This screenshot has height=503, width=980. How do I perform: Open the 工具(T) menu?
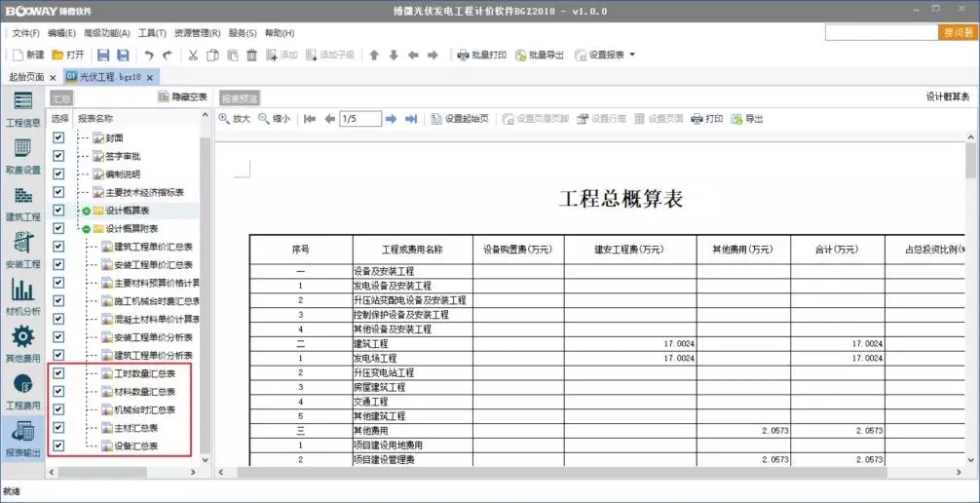point(153,33)
